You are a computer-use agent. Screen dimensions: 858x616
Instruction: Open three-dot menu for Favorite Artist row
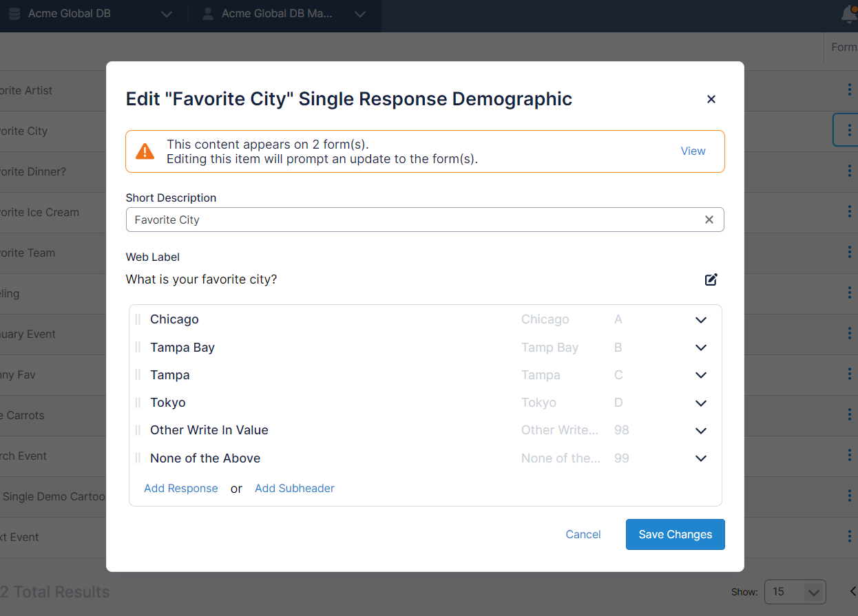tap(849, 90)
